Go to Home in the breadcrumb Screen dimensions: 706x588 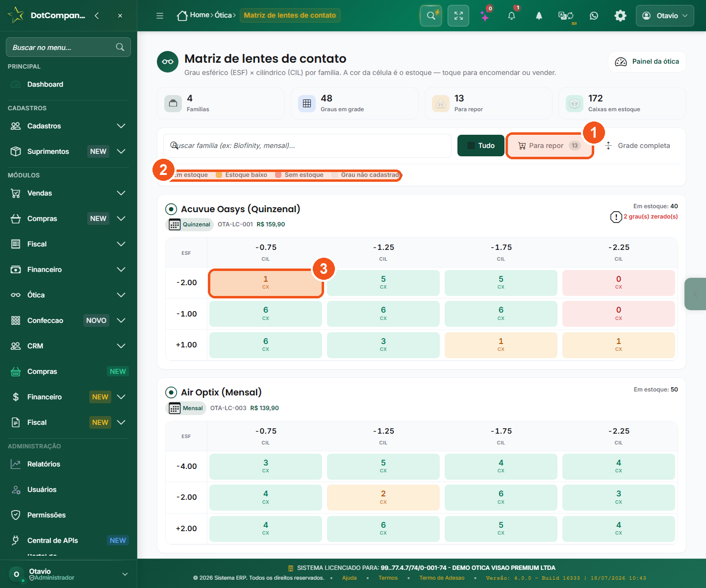pyautogui.click(x=193, y=15)
